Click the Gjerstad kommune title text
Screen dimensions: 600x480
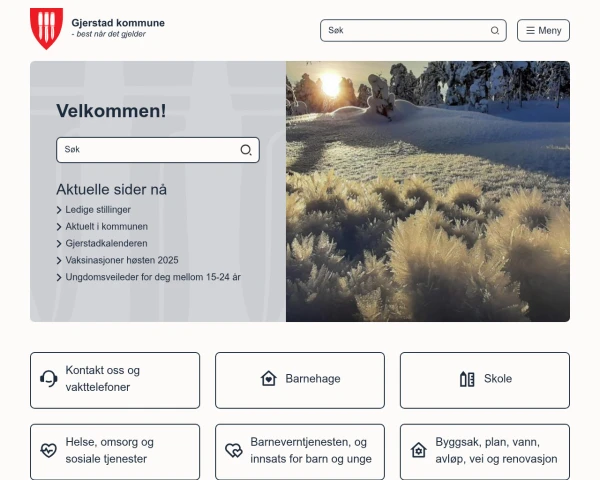[118, 23]
